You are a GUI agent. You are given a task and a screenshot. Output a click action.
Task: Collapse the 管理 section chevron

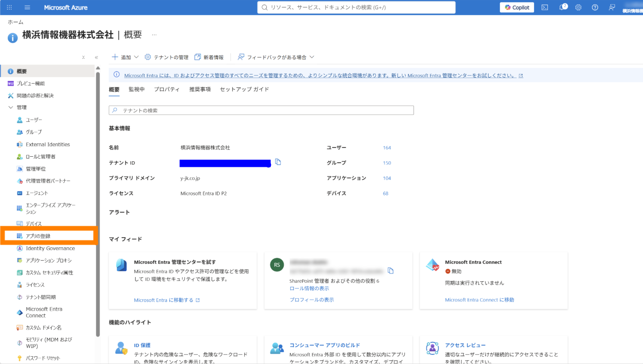coord(11,108)
